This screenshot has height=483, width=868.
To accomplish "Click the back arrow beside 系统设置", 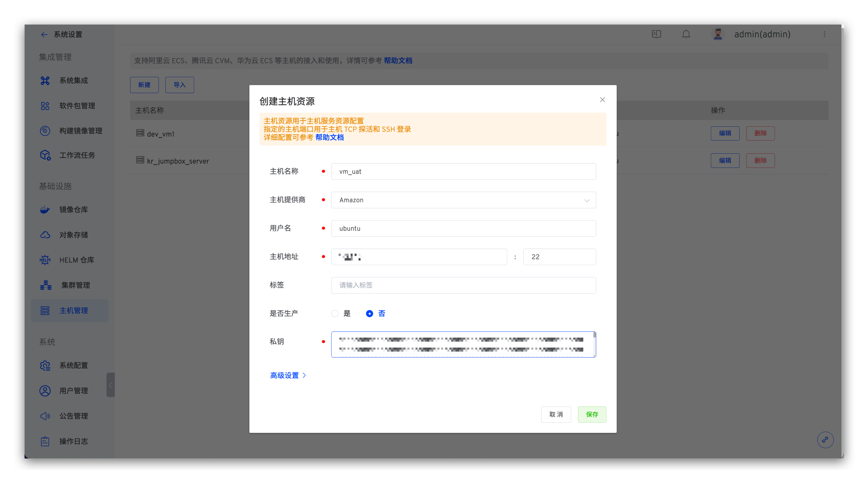I will [44, 34].
